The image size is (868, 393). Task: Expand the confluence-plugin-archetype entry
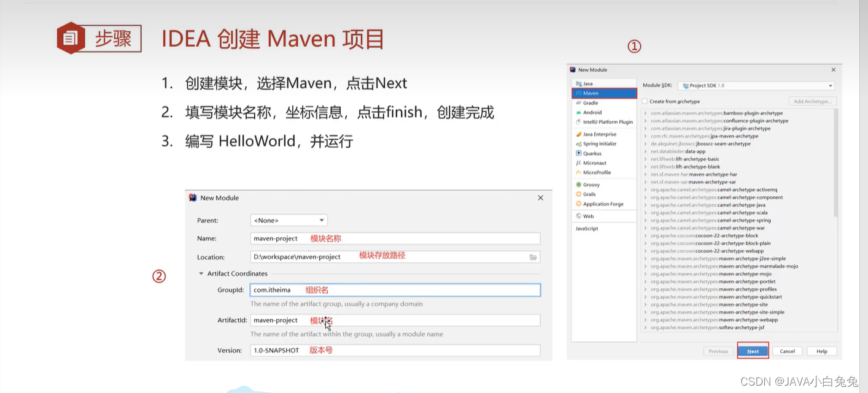(x=646, y=121)
